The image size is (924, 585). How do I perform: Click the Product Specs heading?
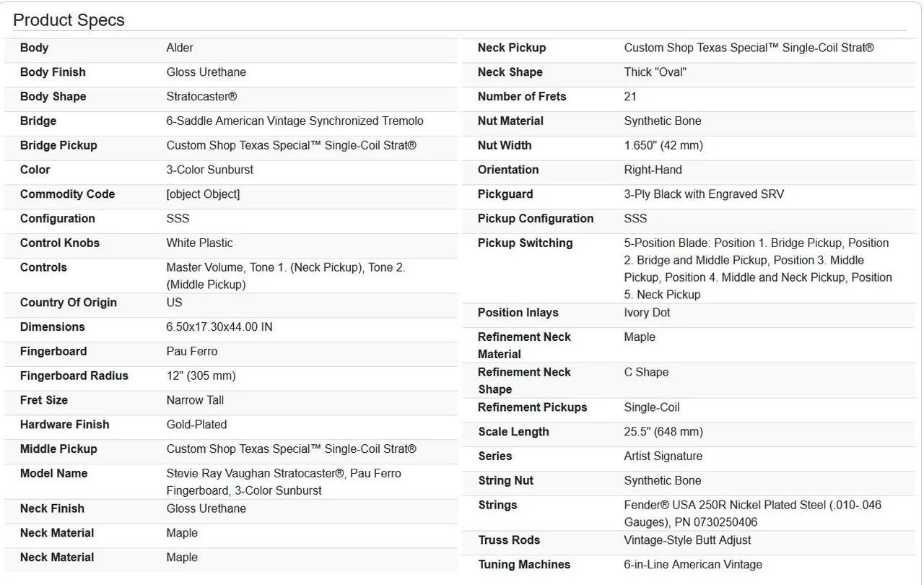click(x=69, y=19)
